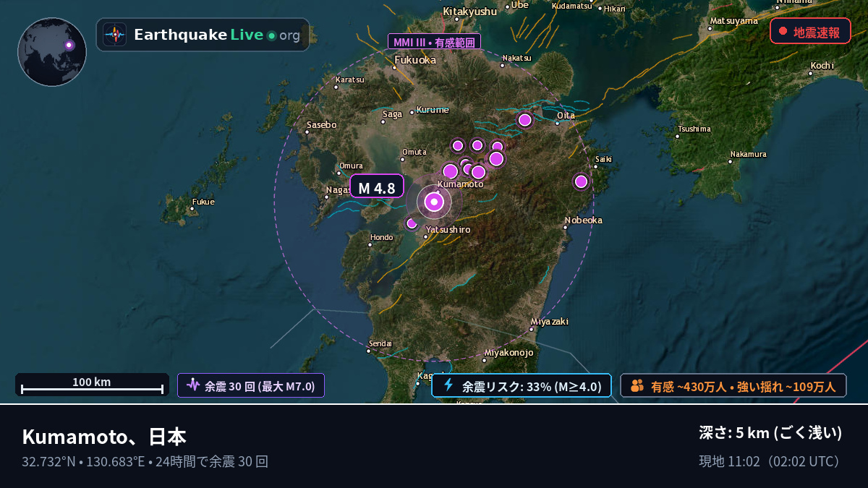
Task: Click the 現地 11:02 (02:02 UTC) time
Action: tap(770, 461)
